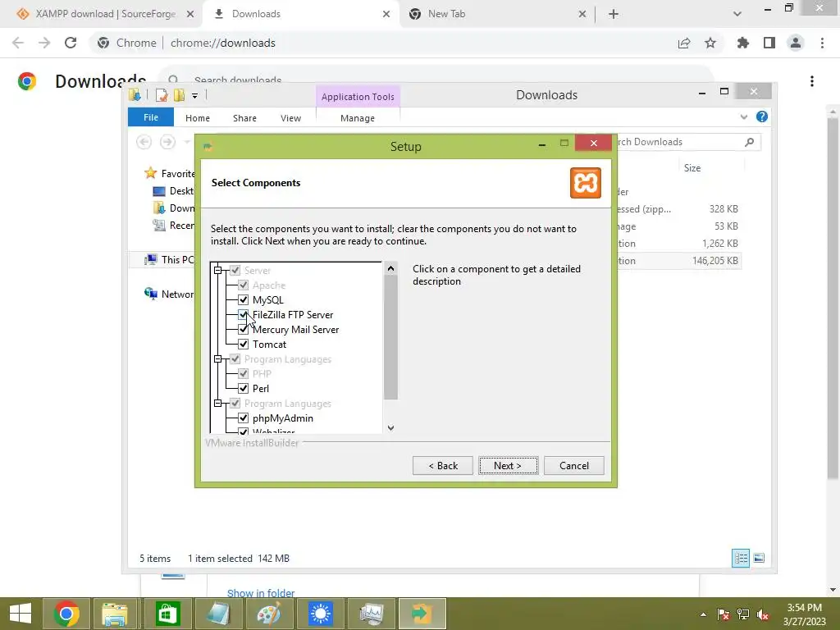Image resolution: width=840 pixels, height=630 pixels.
Task: Open Chrome from the taskbar
Action: pos(66,614)
